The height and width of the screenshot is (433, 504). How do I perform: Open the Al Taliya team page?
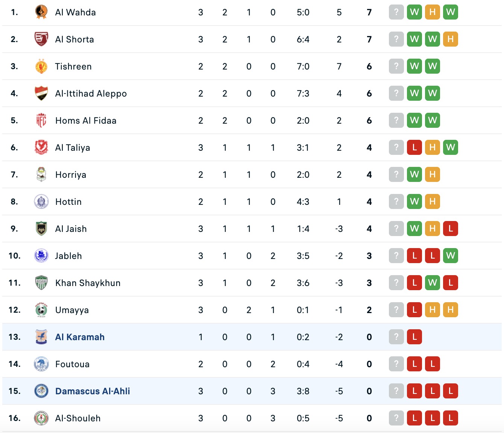[x=73, y=147]
